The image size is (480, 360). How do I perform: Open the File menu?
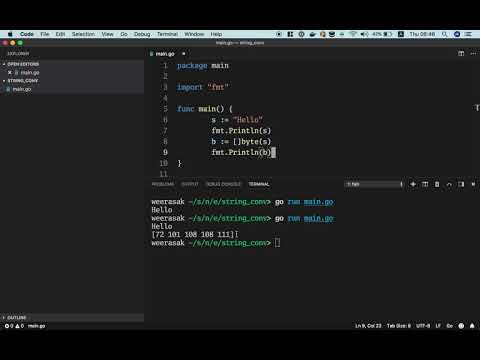(x=45, y=34)
